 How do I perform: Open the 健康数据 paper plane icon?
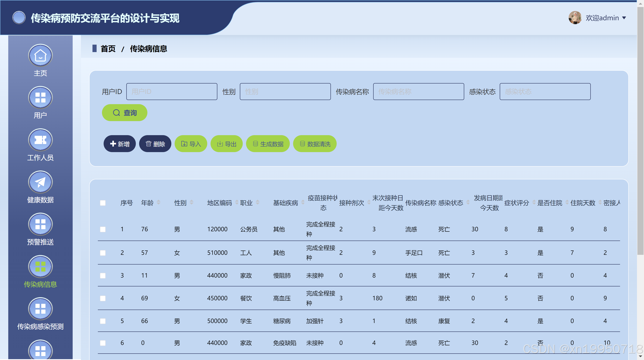40,182
